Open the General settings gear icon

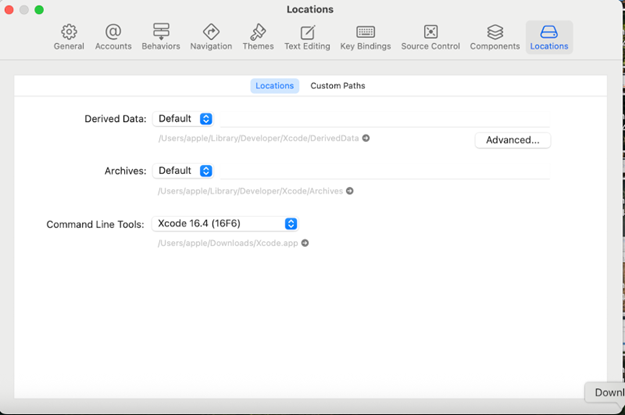[69, 37]
